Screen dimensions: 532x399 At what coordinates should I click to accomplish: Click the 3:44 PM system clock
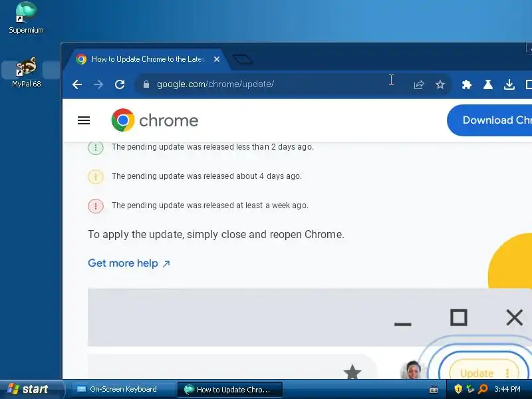tap(507, 389)
